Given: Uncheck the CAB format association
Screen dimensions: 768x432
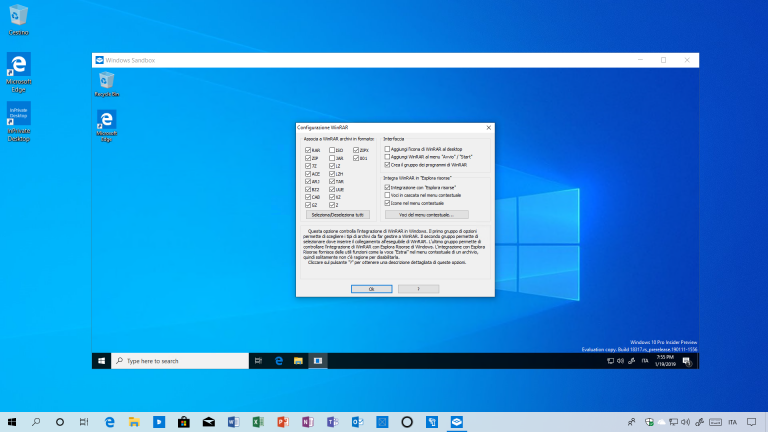Looking at the screenshot, I should [x=308, y=197].
